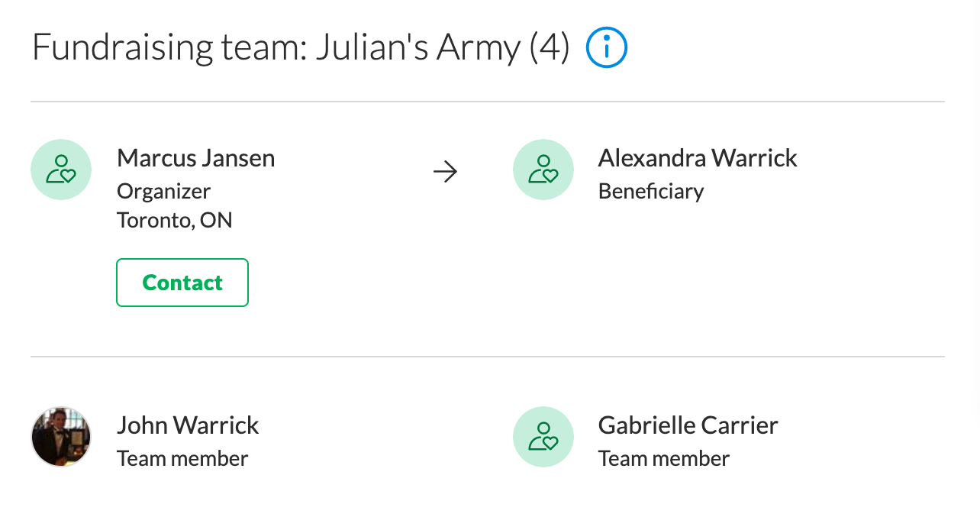Click the team count (4) in the heading
Viewport: 980px width, 530px height.
coord(550,49)
